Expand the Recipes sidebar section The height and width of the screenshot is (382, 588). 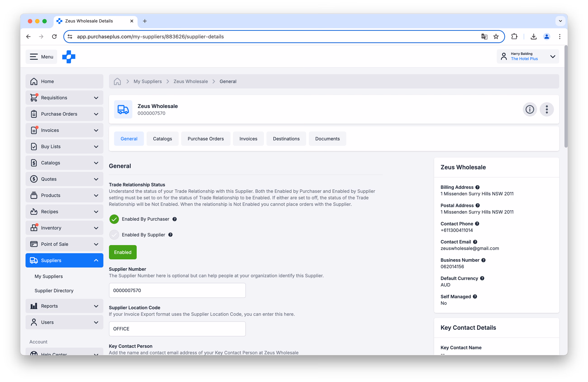pos(64,212)
